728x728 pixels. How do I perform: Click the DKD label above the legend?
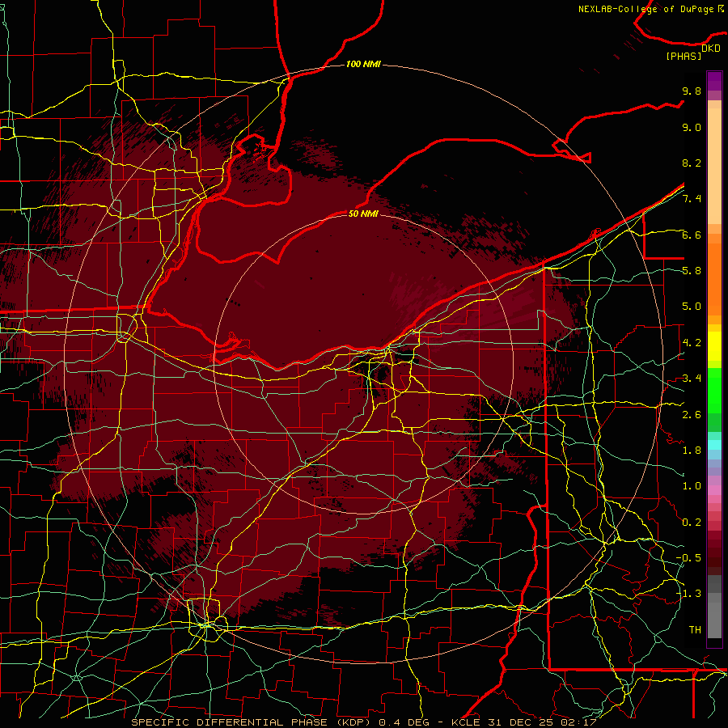point(711,49)
